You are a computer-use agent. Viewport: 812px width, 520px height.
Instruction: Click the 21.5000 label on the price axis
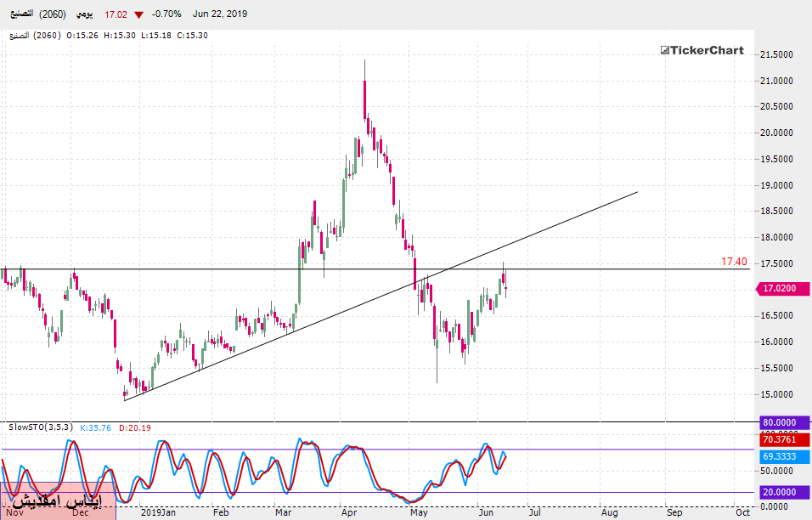(776, 55)
